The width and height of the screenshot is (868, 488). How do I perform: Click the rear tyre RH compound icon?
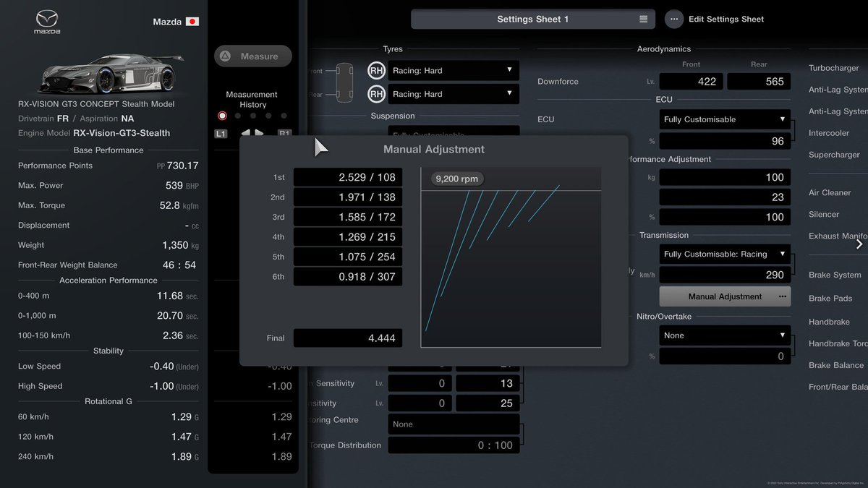376,93
